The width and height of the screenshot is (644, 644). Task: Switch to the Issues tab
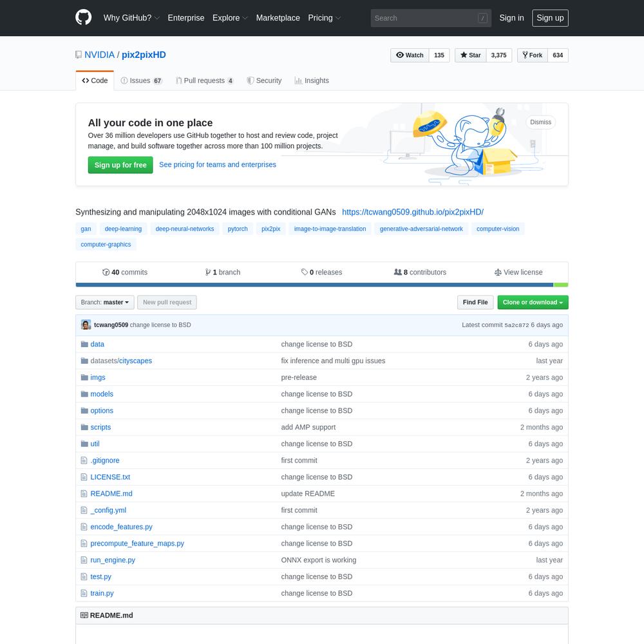point(142,80)
